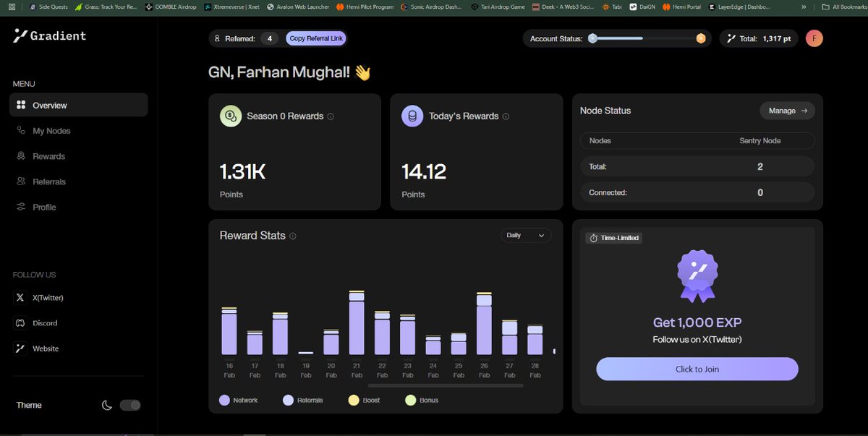Click the Referred count 4 badge
The width and height of the screenshot is (868, 436).
click(x=269, y=38)
